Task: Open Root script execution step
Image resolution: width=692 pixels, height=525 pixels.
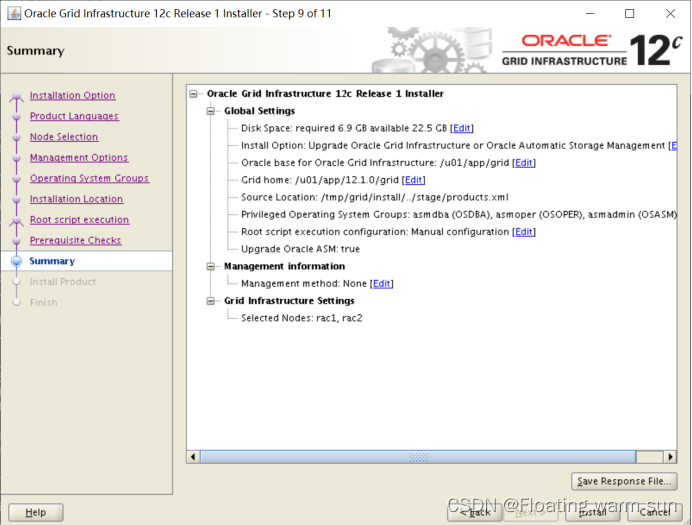Action: point(79,220)
